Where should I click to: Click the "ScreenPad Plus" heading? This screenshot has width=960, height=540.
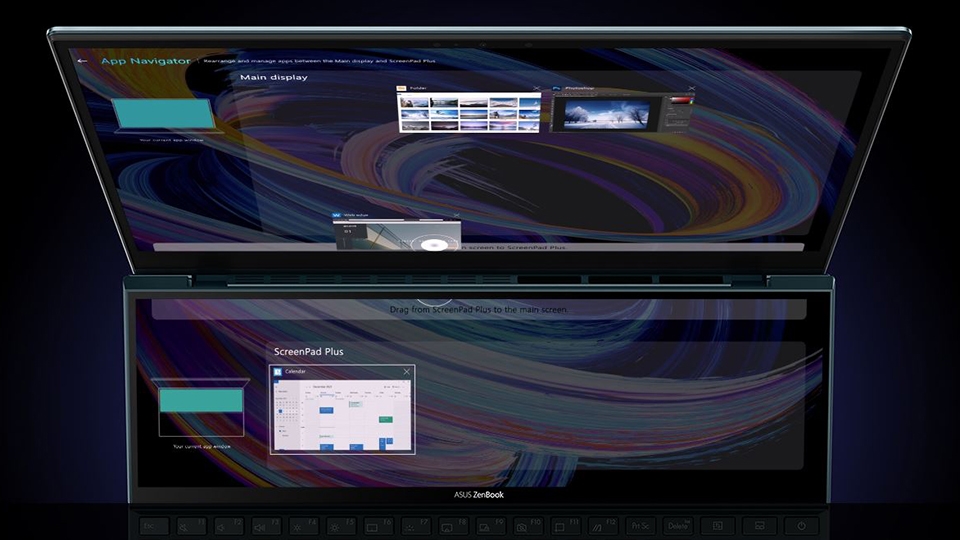[309, 351]
